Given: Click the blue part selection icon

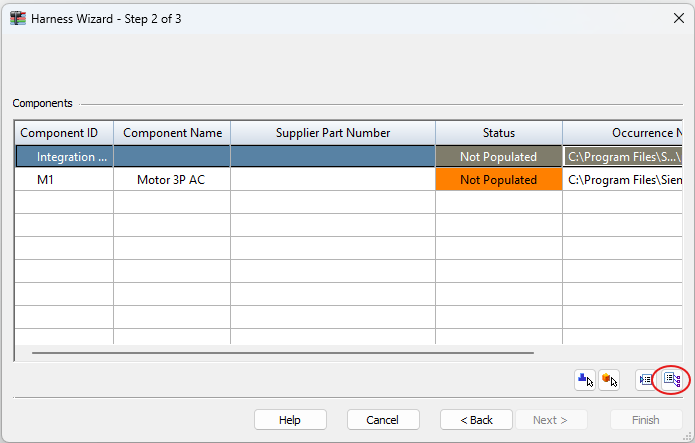Looking at the screenshot, I should tap(585, 380).
